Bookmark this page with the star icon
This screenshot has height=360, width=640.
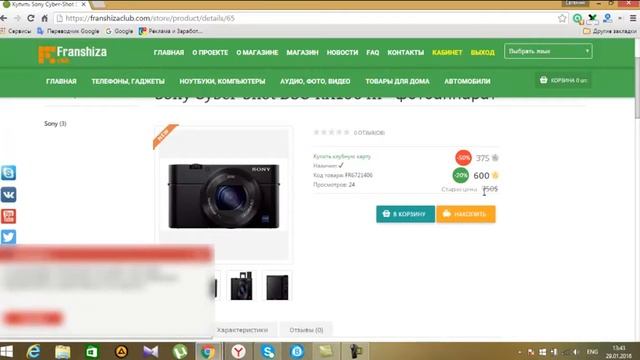click(562, 18)
